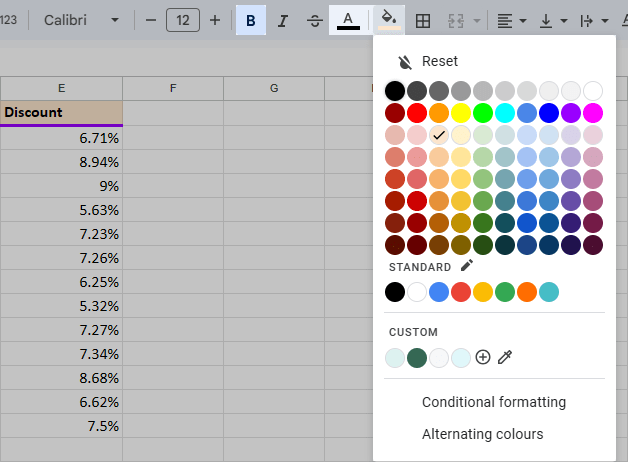Pick dark green custom colour

click(417, 358)
